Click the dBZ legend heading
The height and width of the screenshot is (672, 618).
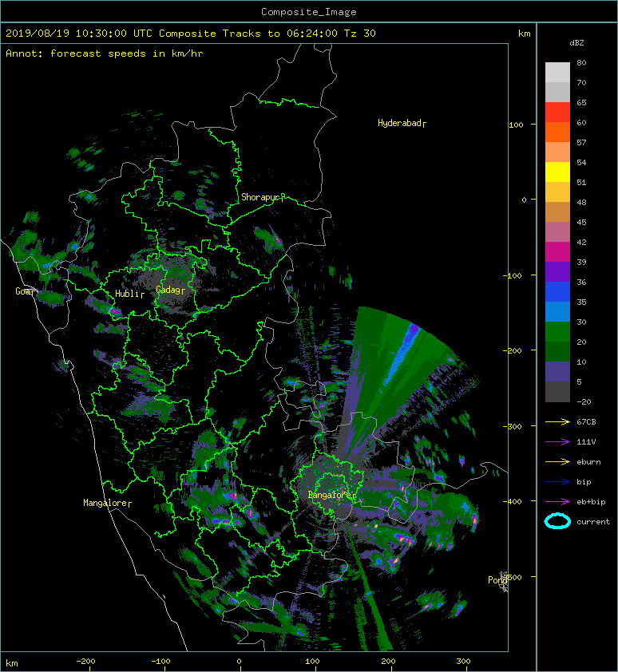576,43
